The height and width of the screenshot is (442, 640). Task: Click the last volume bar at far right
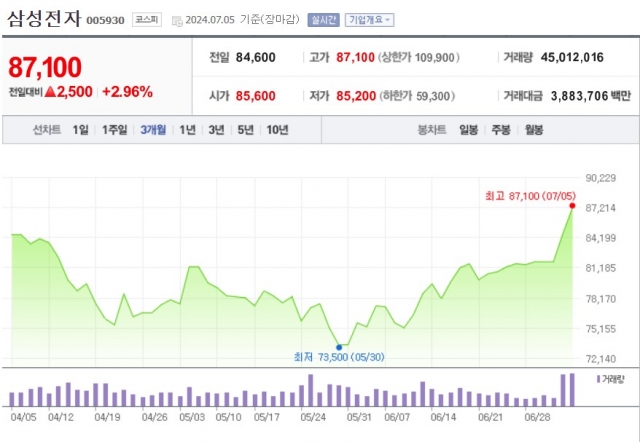tap(572, 390)
